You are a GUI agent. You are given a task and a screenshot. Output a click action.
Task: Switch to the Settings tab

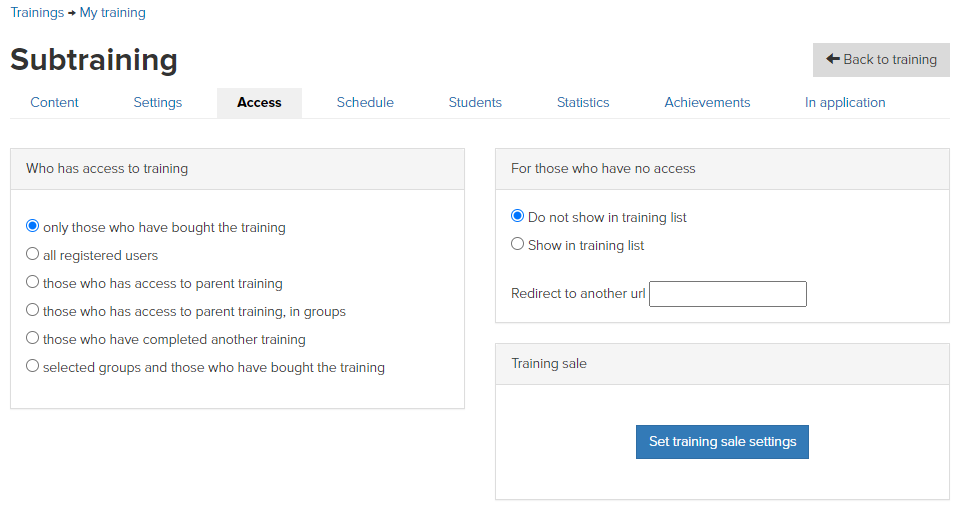[158, 102]
